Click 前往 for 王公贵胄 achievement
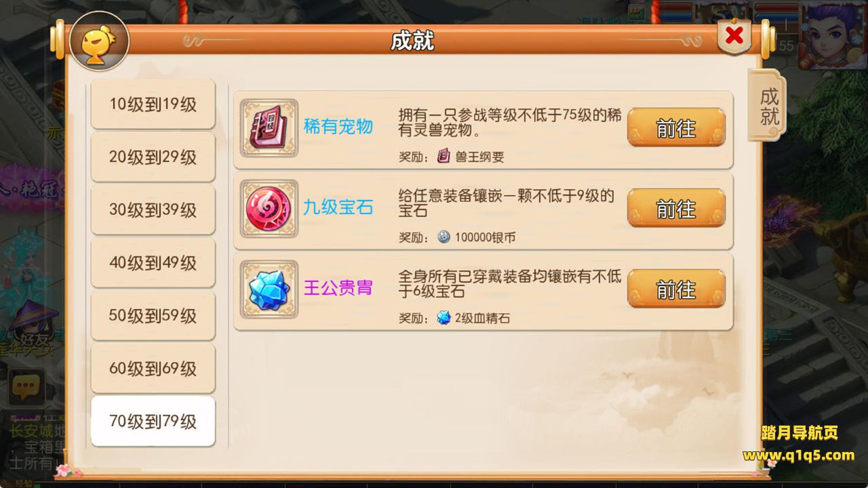The width and height of the screenshot is (868, 488). pyautogui.click(x=676, y=289)
